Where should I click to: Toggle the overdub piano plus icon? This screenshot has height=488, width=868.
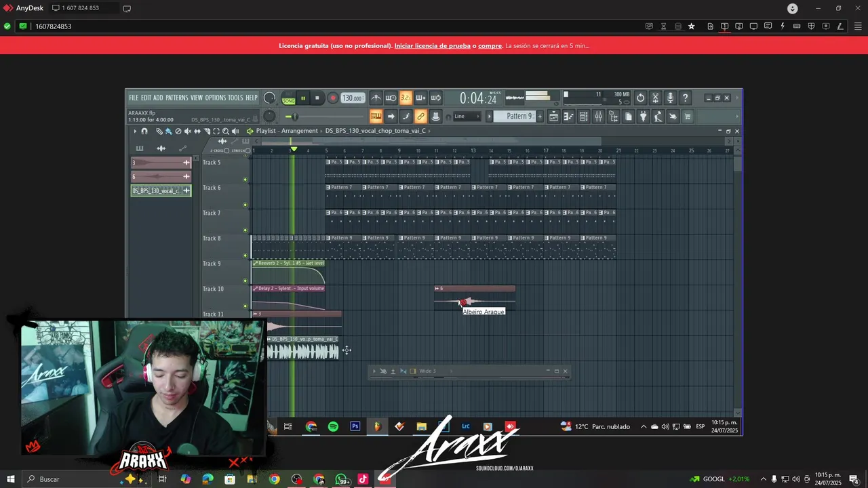pyautogui.click(x=421, y=98)
